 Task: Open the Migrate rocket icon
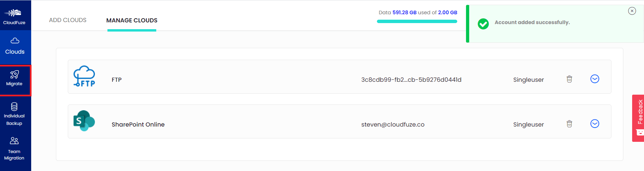click(x=15, y=74)
